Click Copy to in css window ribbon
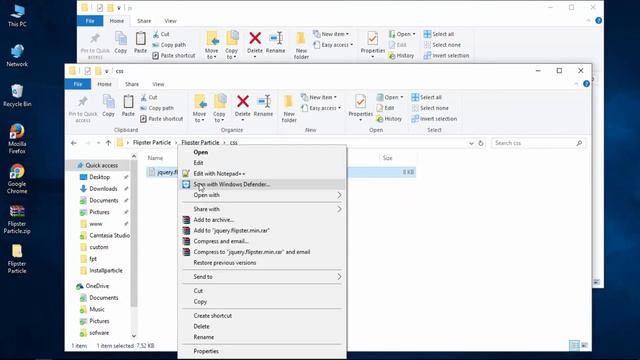640x360 pixels. pyautogui.click(x=220, y=109)
